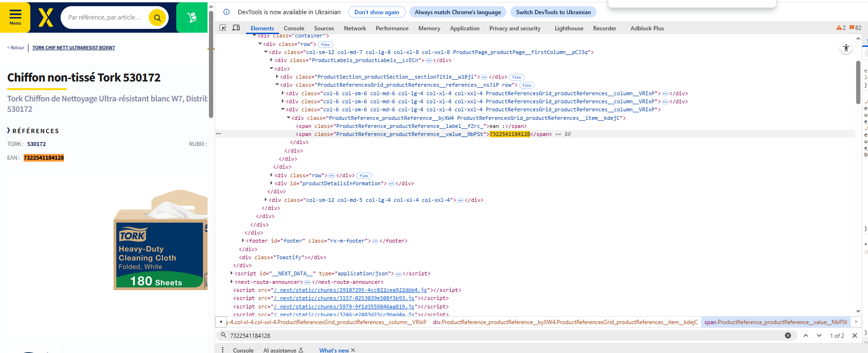
Task: Go to previous search result arrow
Action: tap(806, 335)
